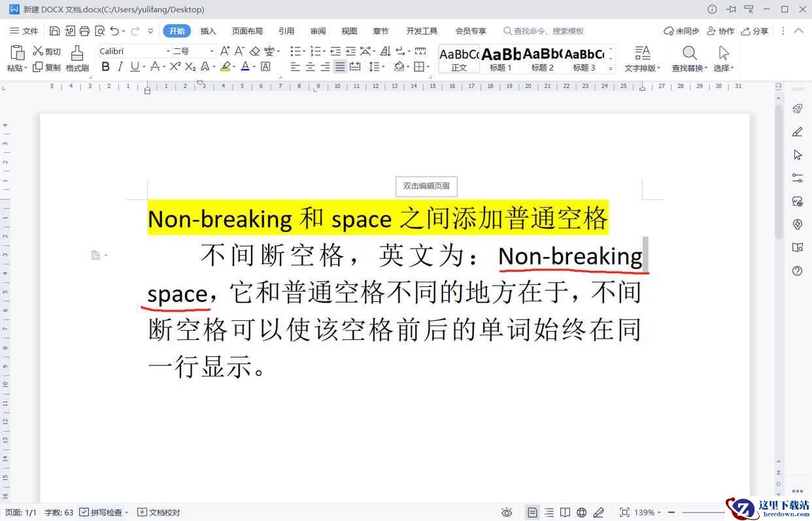
Task: Center align the text
Action: click(311, 67)
